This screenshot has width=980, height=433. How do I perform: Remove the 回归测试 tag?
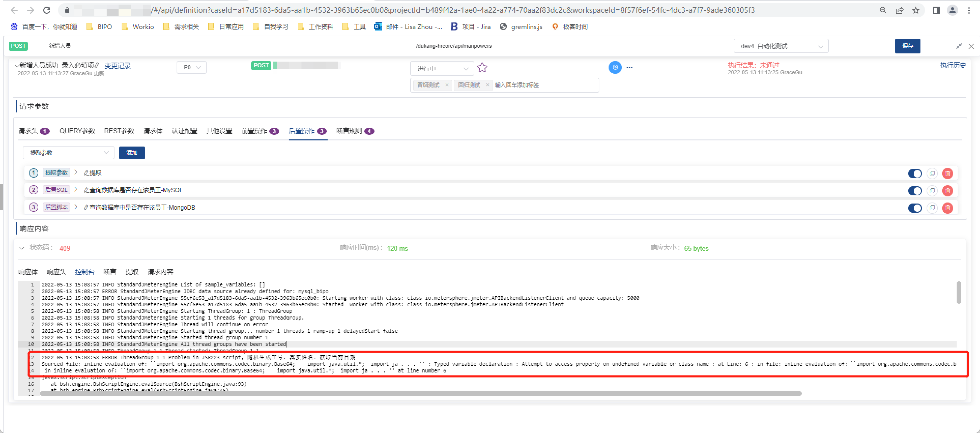[487, 85]
